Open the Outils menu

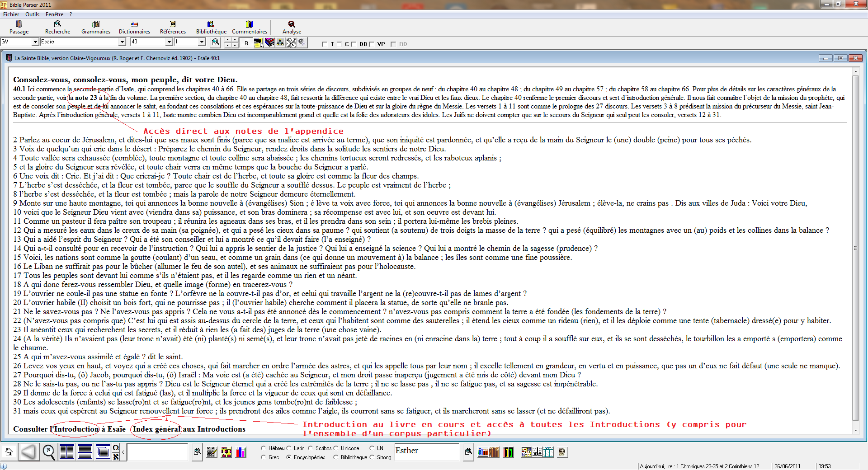pyautogui.click(x=32, y=14)
